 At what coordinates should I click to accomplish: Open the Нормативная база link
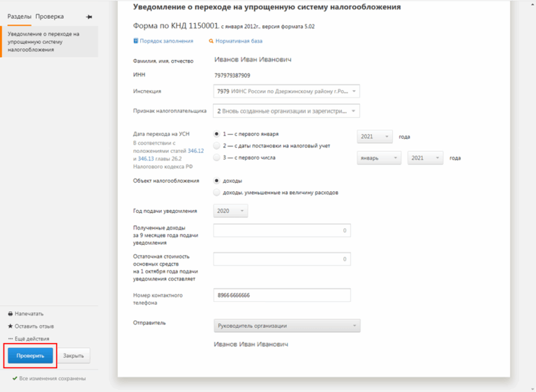[x=239, y=41]
